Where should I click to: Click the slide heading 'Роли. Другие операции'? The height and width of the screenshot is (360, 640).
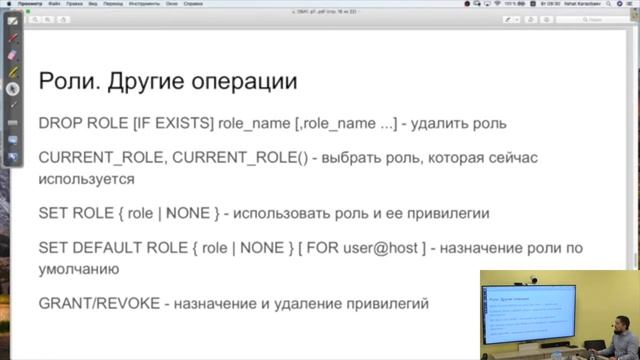168,81
